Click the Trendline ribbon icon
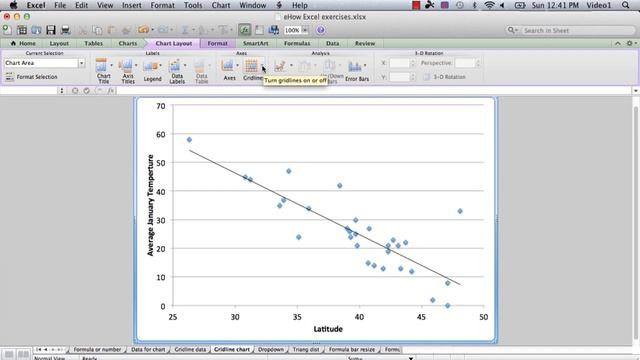 tap(280, 66)
